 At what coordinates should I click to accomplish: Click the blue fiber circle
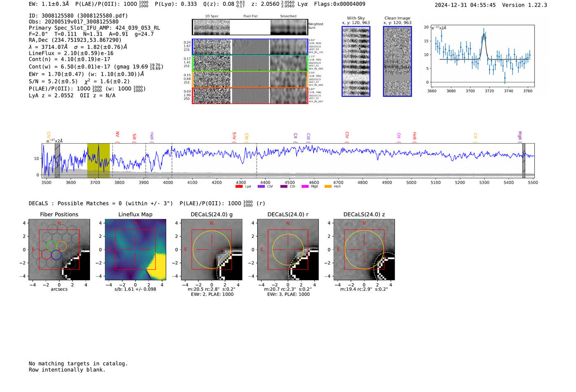tap(56, 255)
